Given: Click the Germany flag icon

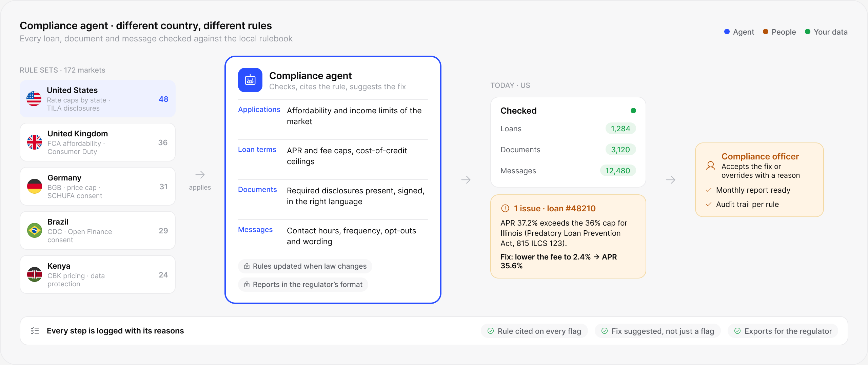Looking at the screenshot, I should coord(35,186).
